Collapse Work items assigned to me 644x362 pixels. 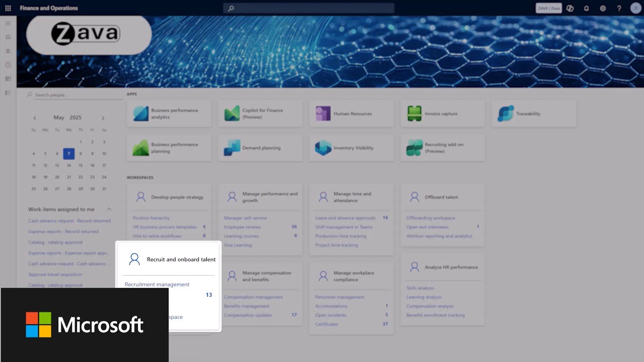109,209
